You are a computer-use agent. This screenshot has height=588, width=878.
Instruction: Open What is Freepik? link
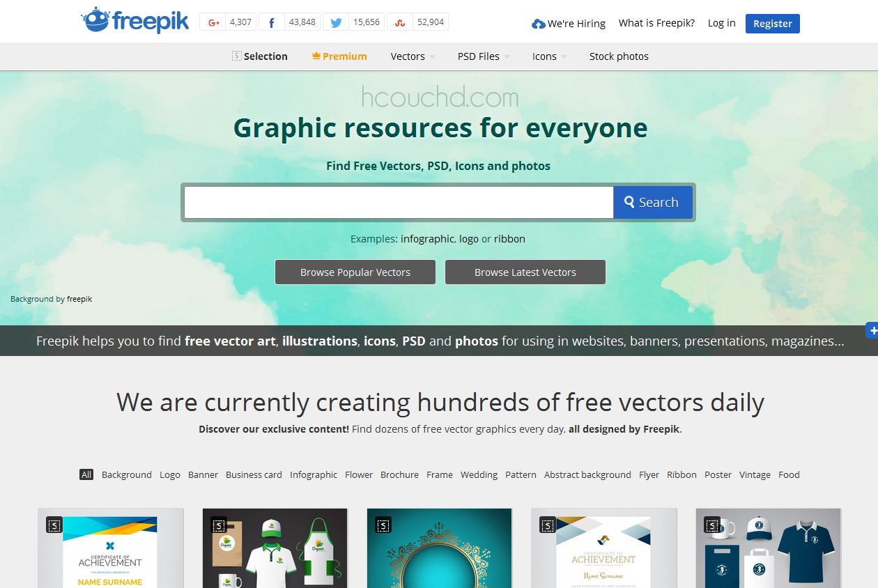[656, 23]
